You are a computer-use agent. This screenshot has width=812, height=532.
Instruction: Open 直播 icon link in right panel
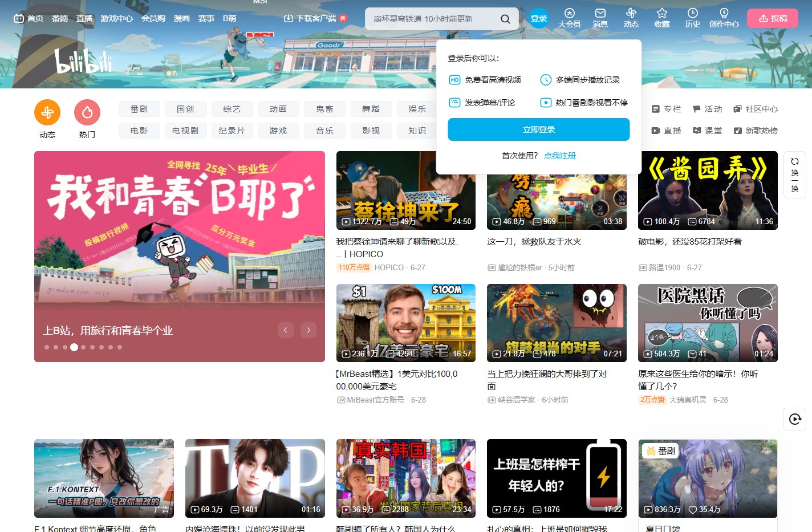666,131
